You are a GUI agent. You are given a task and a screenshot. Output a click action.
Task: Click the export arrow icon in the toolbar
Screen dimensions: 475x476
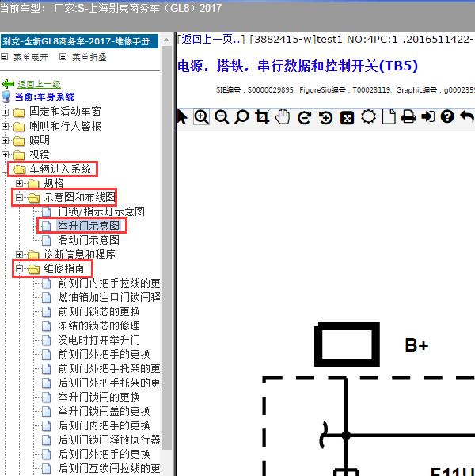click(428, 116)
